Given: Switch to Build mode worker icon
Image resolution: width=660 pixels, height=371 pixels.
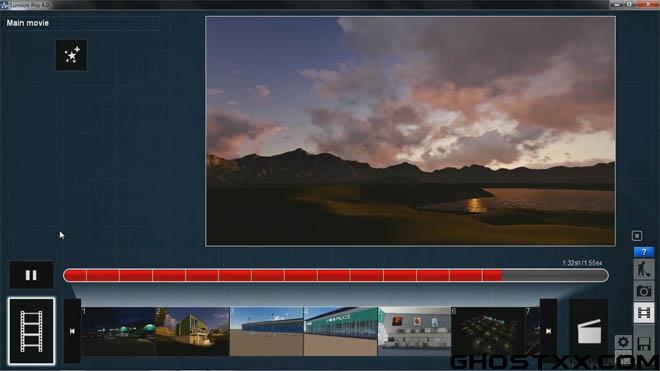Looking at the screenshot, I should click(644, 270).
